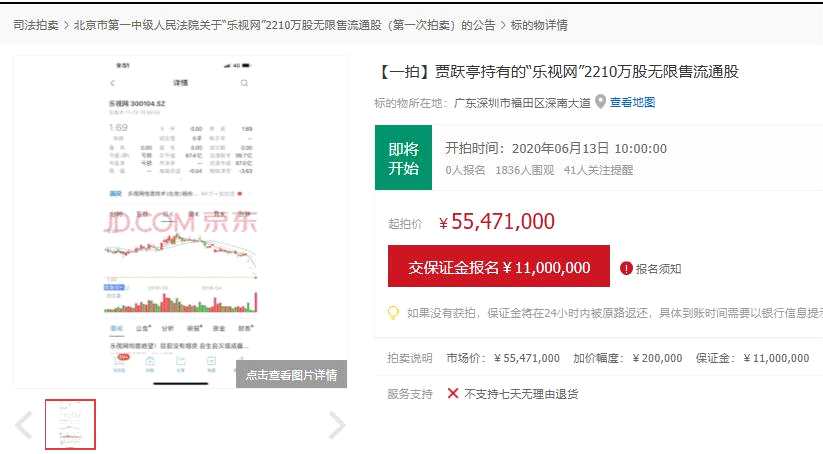823x454 pixels.
Task: Open the 北京市第一中级人民法院 announcement breadcrumb
Action: tap(284, 25)
